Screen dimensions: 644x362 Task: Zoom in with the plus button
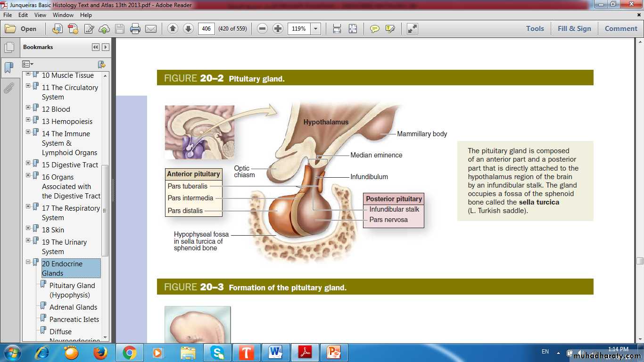tap(278, 29)
